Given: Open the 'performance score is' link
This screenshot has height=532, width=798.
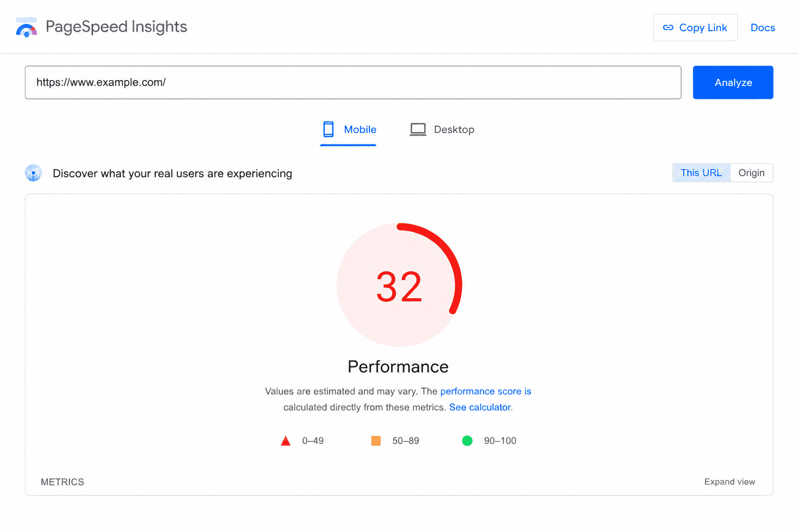Looking at the screenshot, I should (x=486, y=391).
